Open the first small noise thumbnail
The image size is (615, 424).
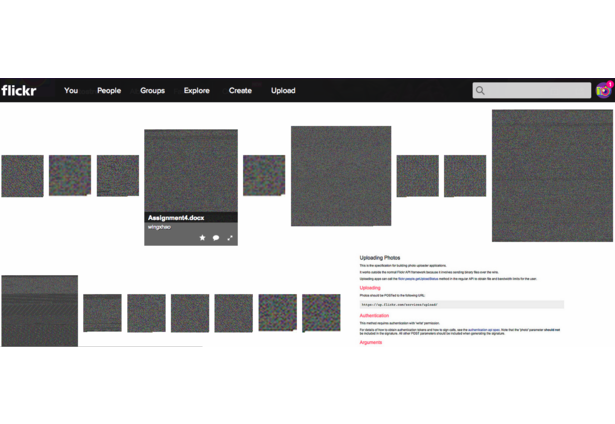click(x=22, y=176)
